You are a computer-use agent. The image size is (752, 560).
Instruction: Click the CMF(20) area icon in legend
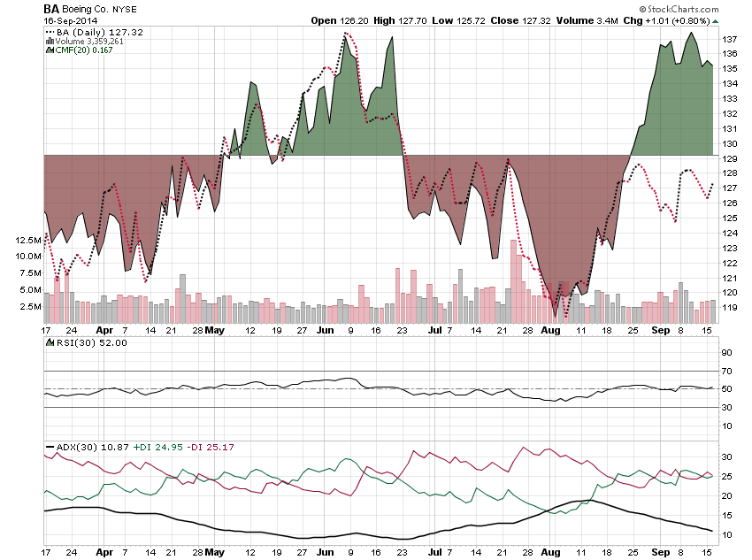point(50,50)
